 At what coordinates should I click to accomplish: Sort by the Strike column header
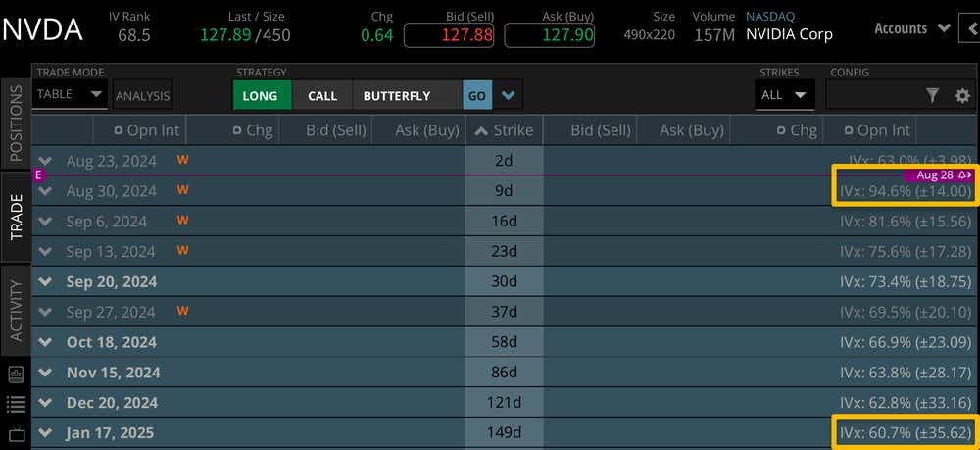[504, 130]
